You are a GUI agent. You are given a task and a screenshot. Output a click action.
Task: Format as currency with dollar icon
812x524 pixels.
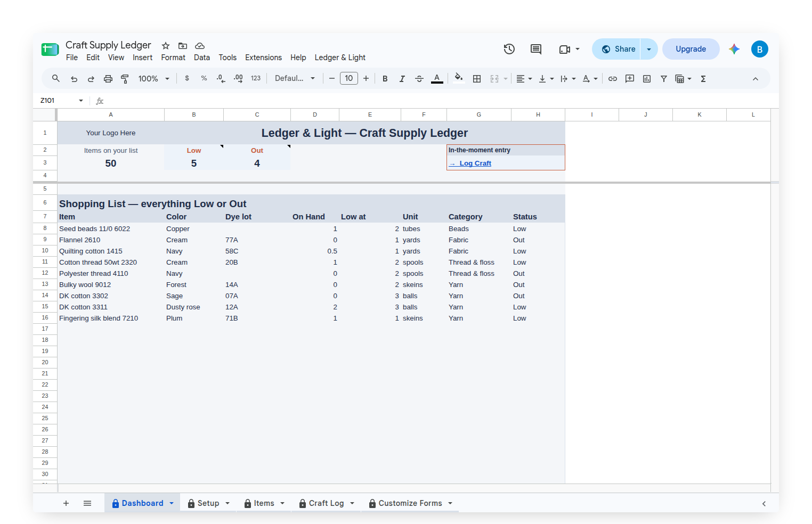(187, 78)
